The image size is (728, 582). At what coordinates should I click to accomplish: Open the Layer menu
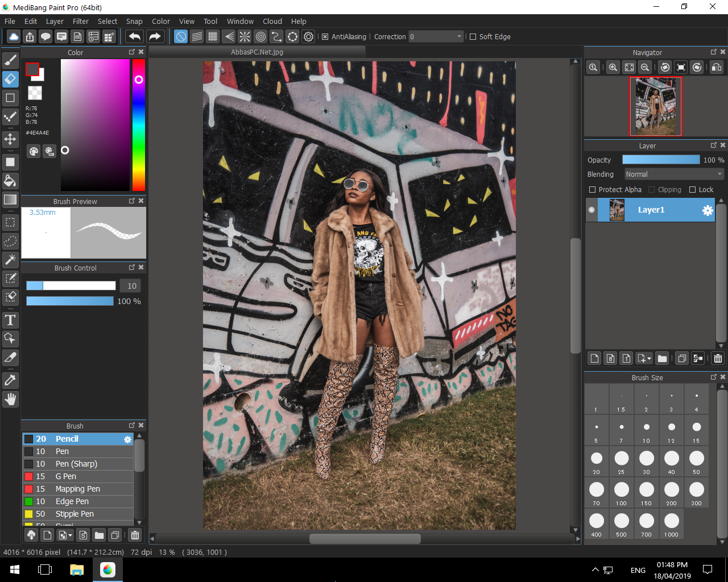pos(55,21)
